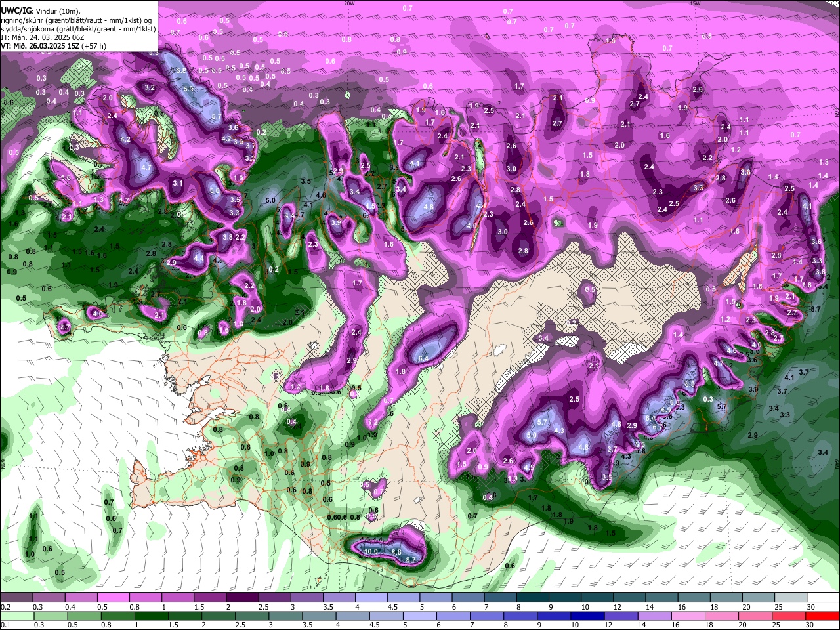Click the deep blue 10–12 swatch in lower legend

point(587,616)
